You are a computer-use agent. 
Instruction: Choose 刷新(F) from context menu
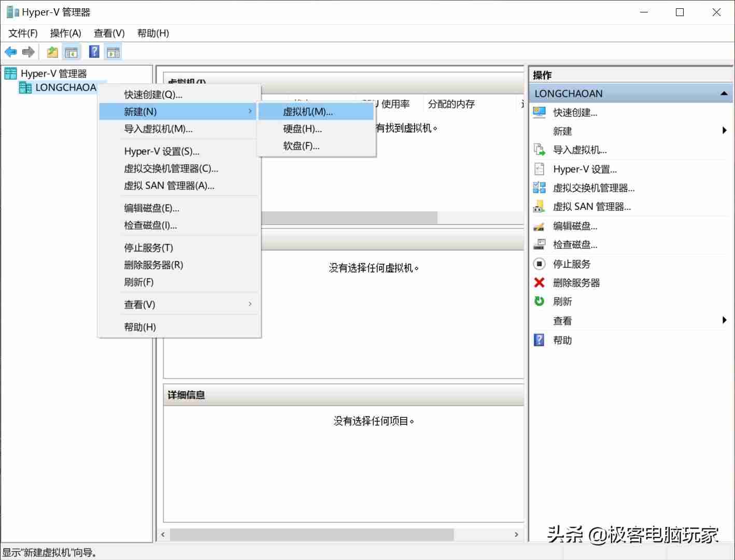pyautogui.click(x=179, y=282)
